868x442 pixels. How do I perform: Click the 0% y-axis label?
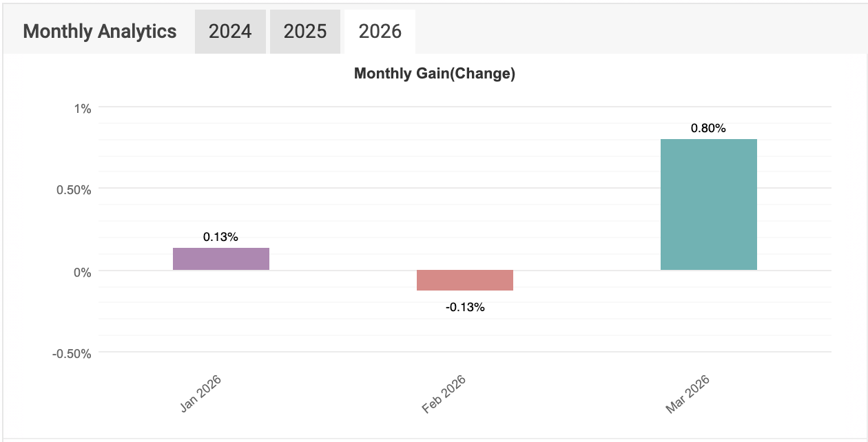(x=83, y=271)
